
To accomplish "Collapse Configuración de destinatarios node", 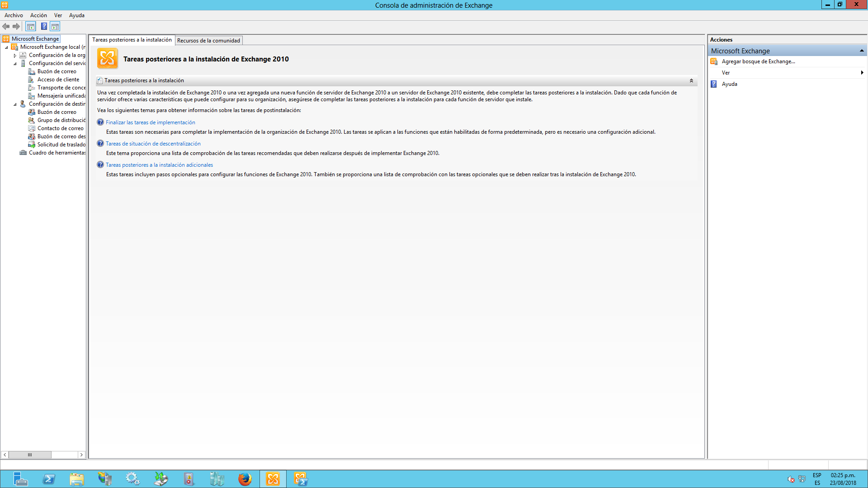I will 15,104.
